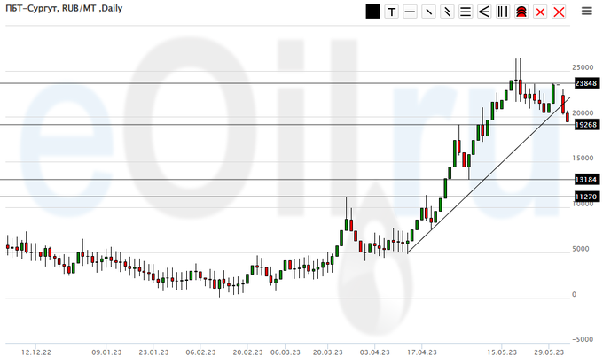Select the single trend line tool
Image resolution: width=603 pixels, height=364 pixels.
tap(428, 12)
